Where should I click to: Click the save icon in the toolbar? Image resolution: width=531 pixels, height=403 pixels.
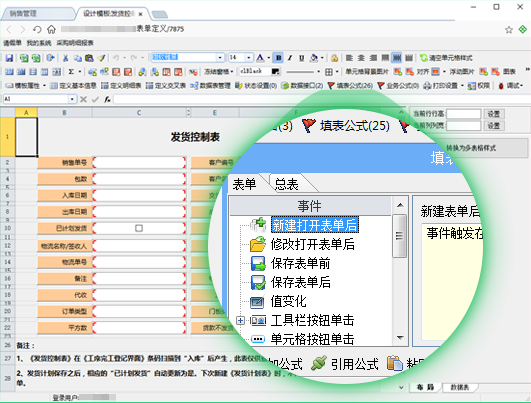pos(9,58)
